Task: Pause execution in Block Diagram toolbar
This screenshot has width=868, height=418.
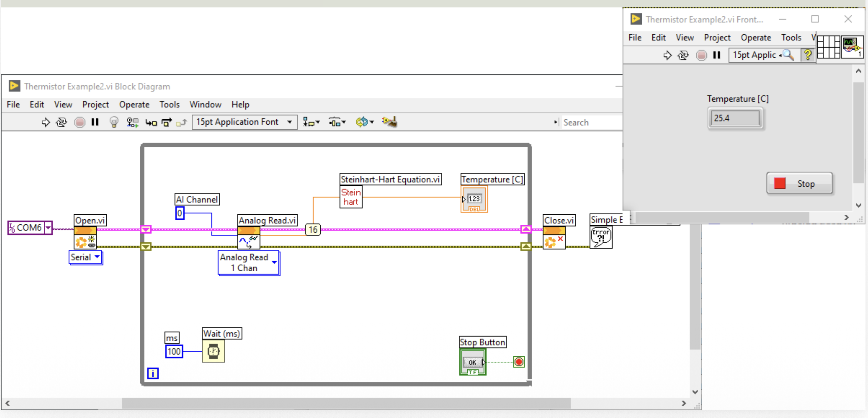Action: [95, 122]
